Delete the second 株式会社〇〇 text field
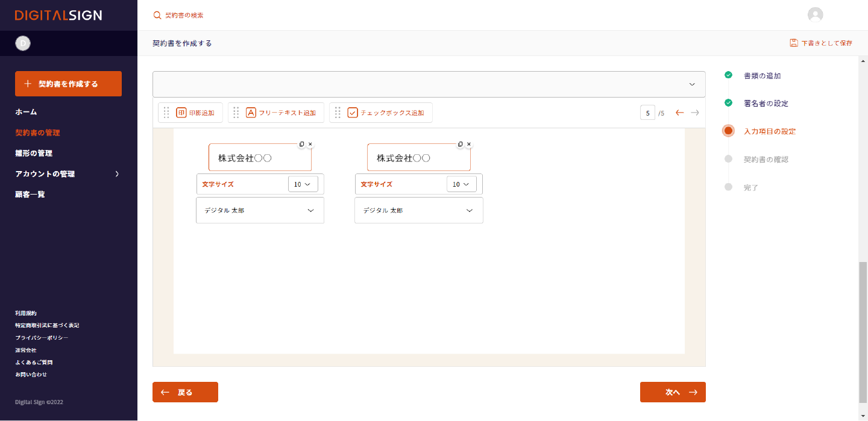868x421 pixels. coord(469,145)
